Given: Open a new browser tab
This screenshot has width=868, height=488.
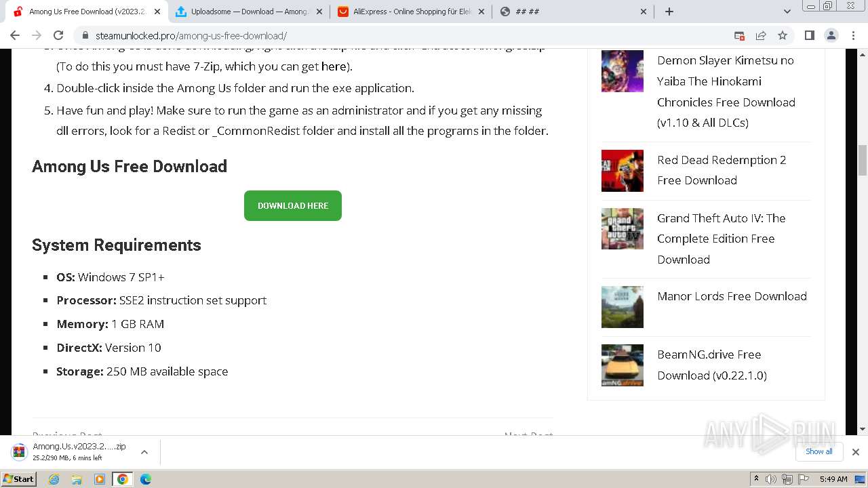Looking at the screenshot, I should tap(669, 12).
